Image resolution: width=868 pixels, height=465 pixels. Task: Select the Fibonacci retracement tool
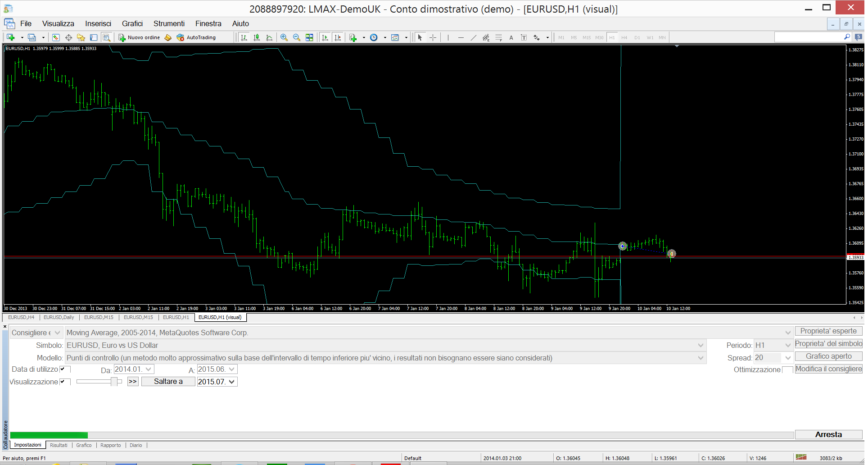click(x=498, y=37)
